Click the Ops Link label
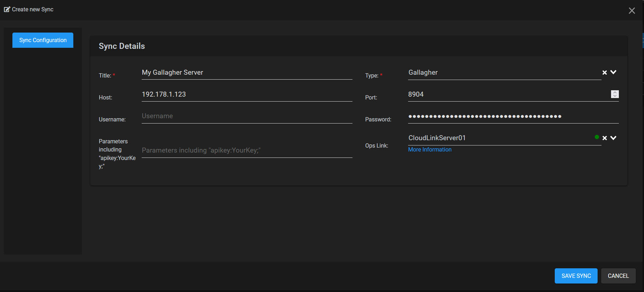This screenshot has width=644, height=292. 377,146
